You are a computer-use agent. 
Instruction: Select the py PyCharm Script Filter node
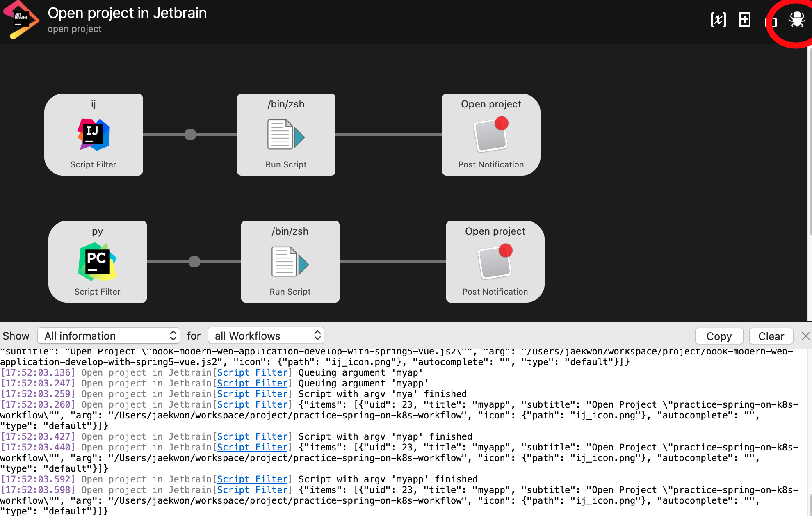tap(98, 262)
